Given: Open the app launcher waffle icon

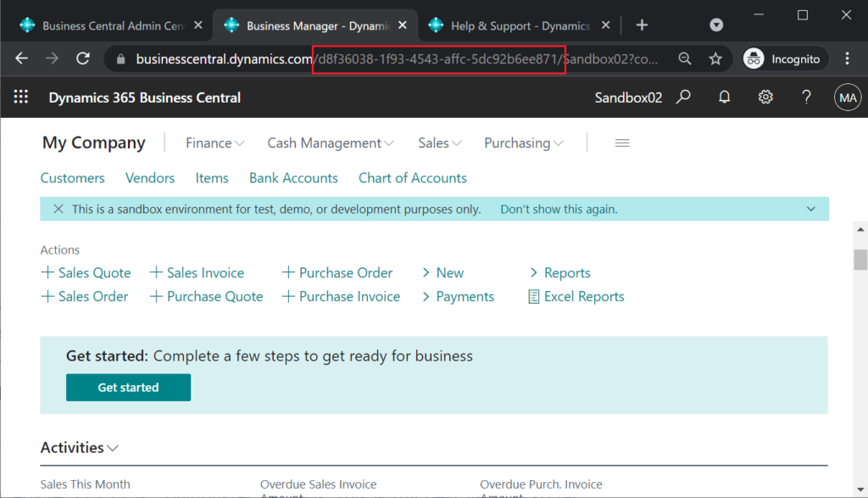Looking at the screenshot, I should 21,97.
